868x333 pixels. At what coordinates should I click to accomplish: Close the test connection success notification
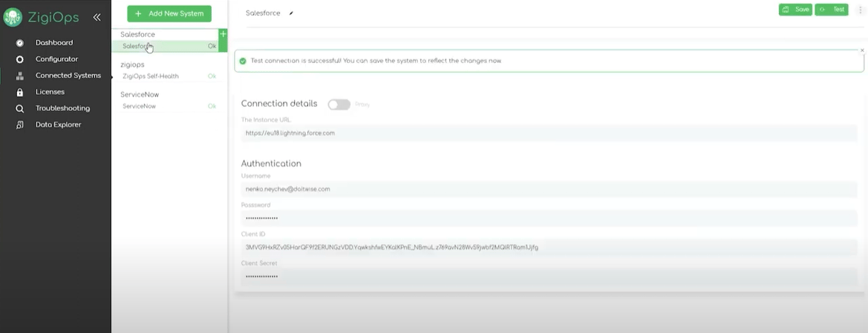tap(862, 50)
